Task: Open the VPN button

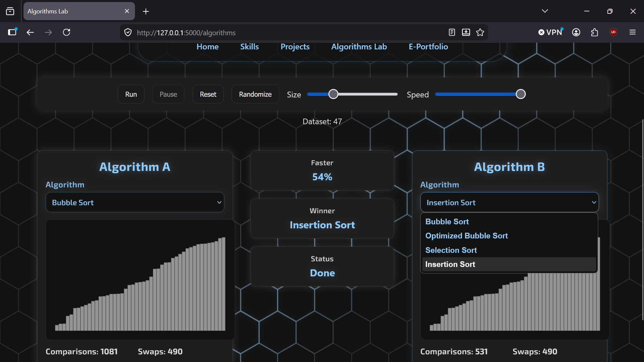Action: (551, 32)
